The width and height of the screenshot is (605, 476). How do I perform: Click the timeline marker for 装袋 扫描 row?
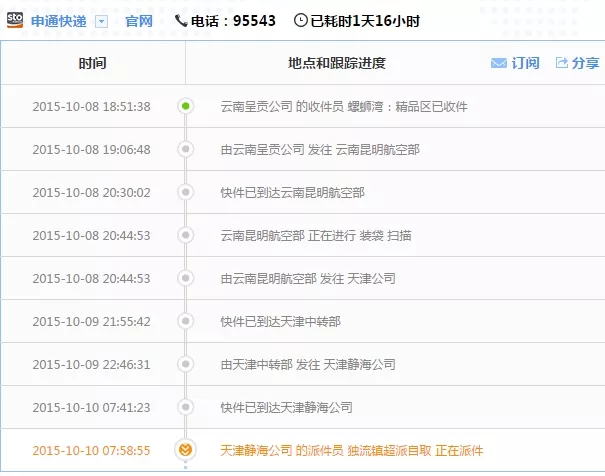pyautogui.click(x=186, y=235)
